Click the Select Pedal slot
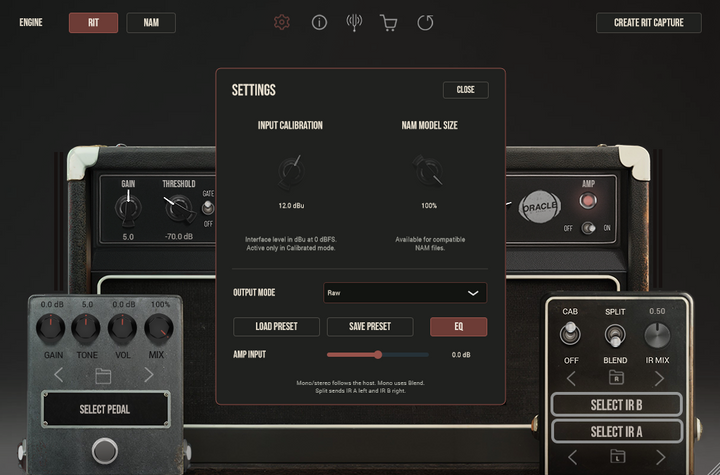 point(106,409)
